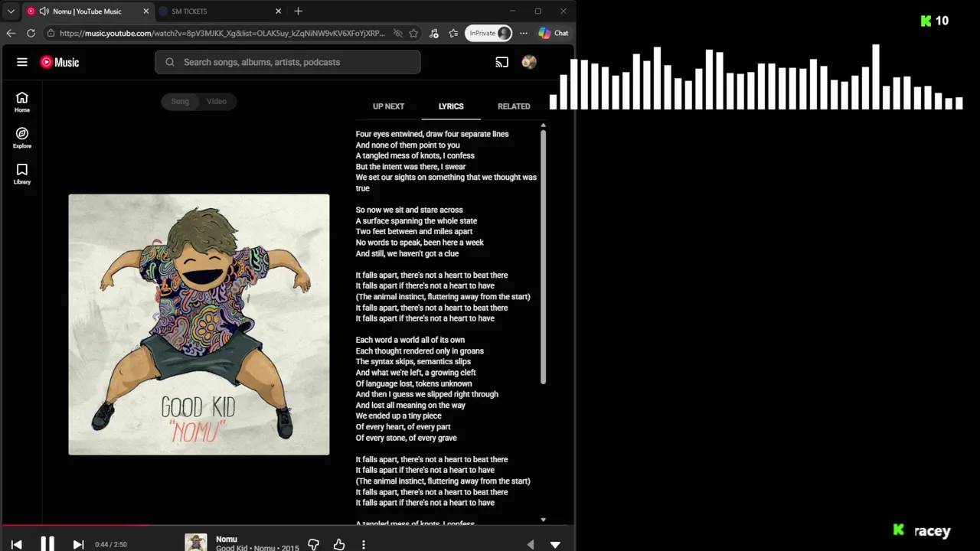Switch to the RELATED tab
The width and height of the screenshot is (980, 551).
pyautogui.click(x=514, y=106)
